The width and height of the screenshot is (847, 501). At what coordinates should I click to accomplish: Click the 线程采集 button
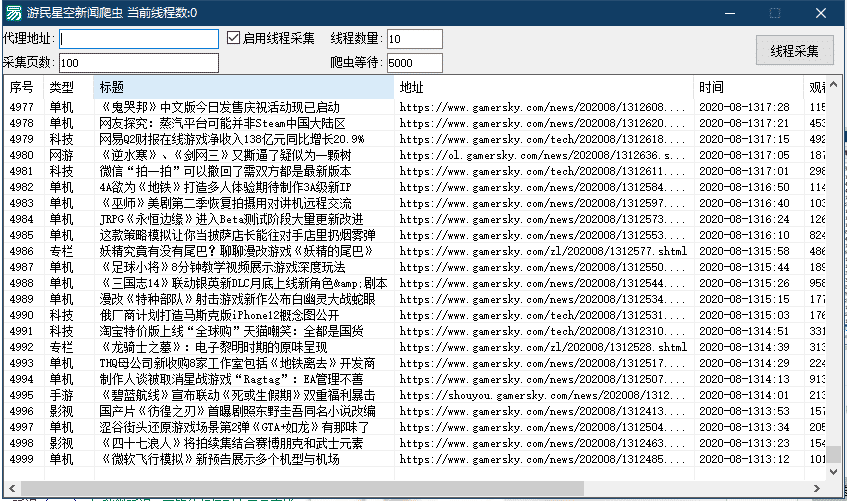point(794,51)
